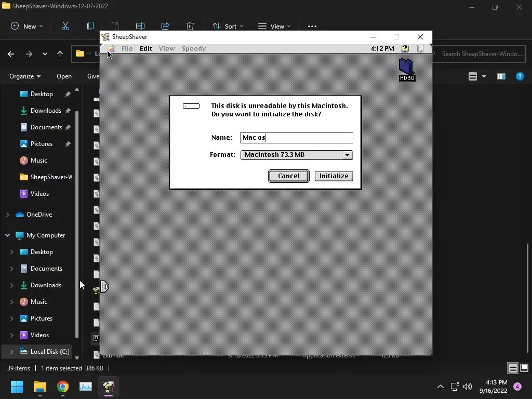
Task: Click the New button in File Explorer
Action: 27,26
